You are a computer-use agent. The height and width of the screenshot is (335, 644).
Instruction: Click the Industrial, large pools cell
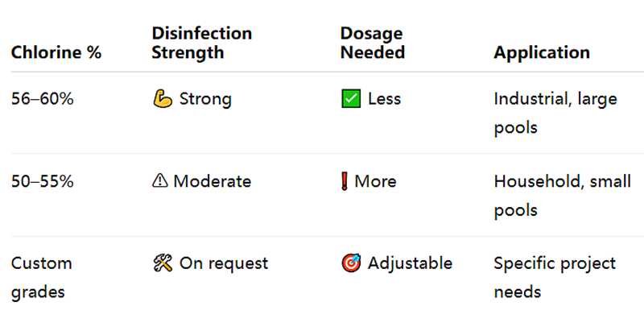[555, 113]
